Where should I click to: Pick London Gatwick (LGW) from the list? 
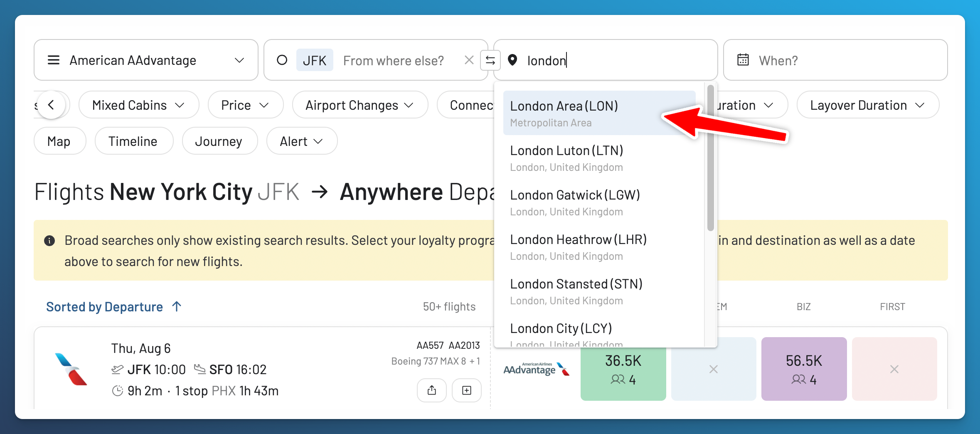pyautogui.click(x=599, y=202)
